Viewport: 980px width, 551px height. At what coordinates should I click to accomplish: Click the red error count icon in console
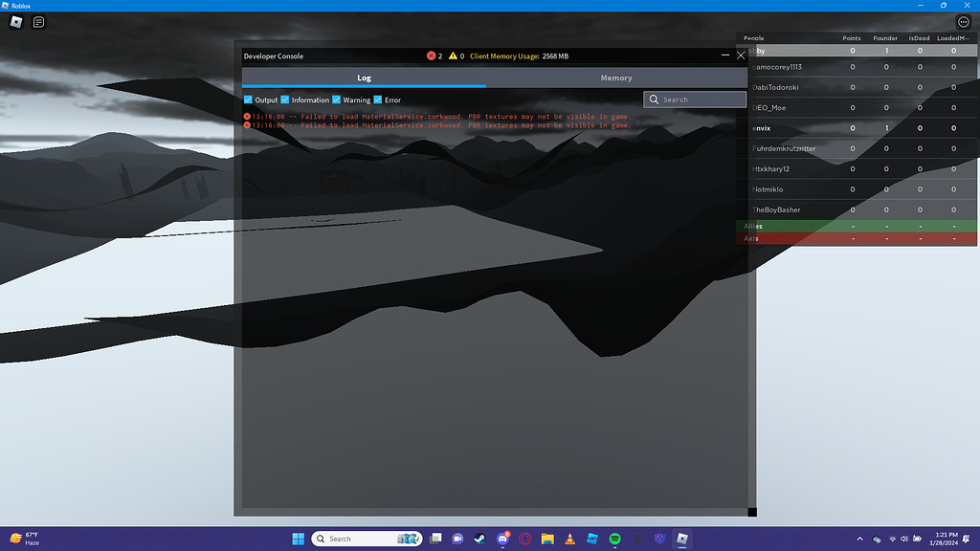[x=434, y=55]
